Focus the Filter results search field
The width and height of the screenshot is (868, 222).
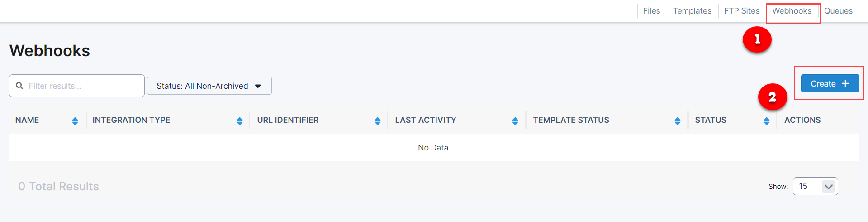pos(84,86)
